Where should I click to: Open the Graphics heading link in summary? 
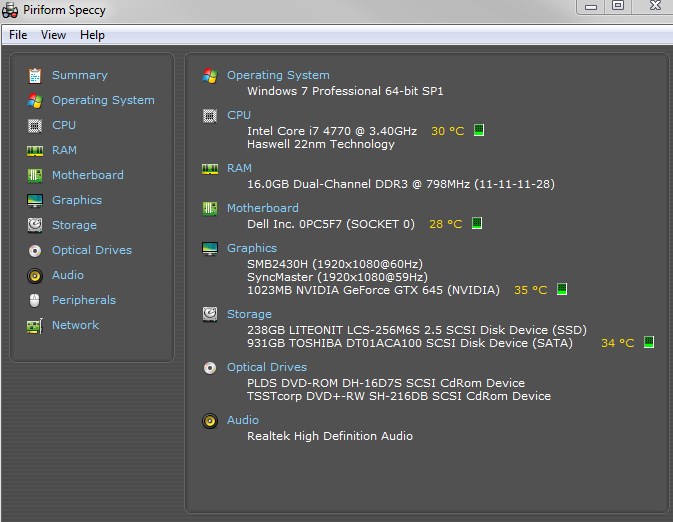click(252, 249)
